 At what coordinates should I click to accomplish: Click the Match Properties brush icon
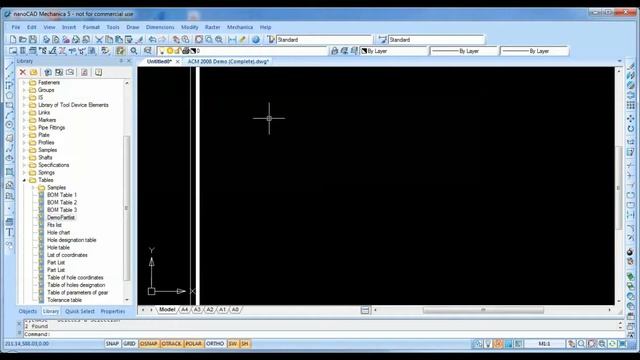pos(139,40)
